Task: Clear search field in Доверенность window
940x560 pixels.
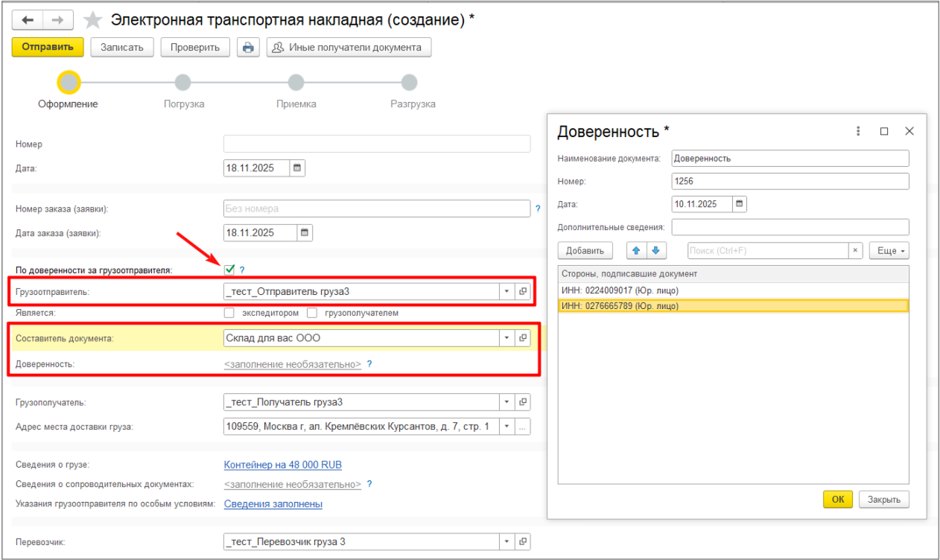Action: pos(855,250)
